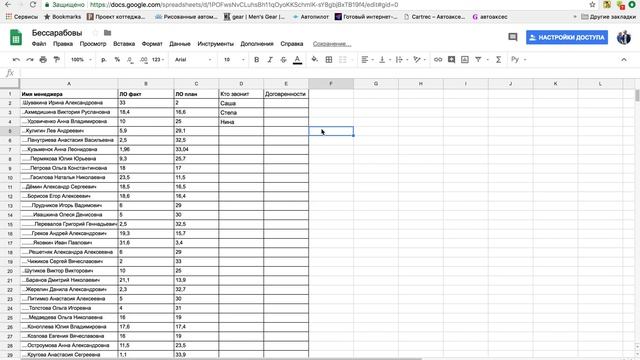Open the vertical align dropdown

[384, 60]
